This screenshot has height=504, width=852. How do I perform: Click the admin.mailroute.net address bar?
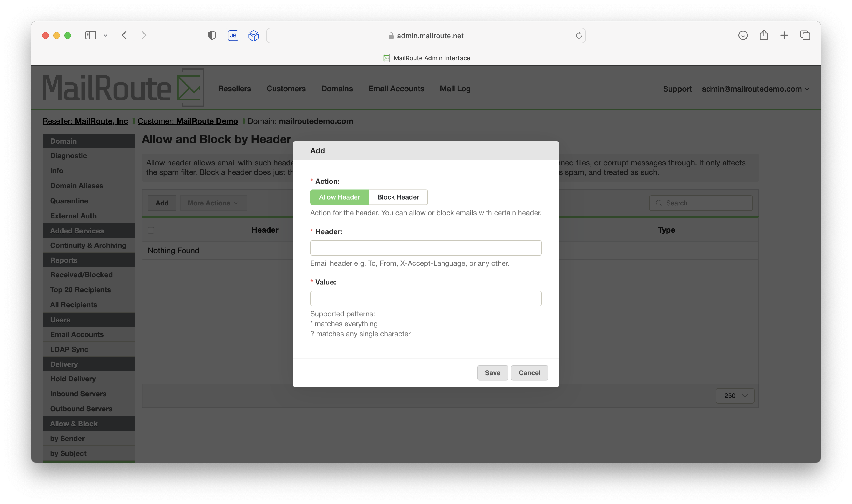coord(426,35)
